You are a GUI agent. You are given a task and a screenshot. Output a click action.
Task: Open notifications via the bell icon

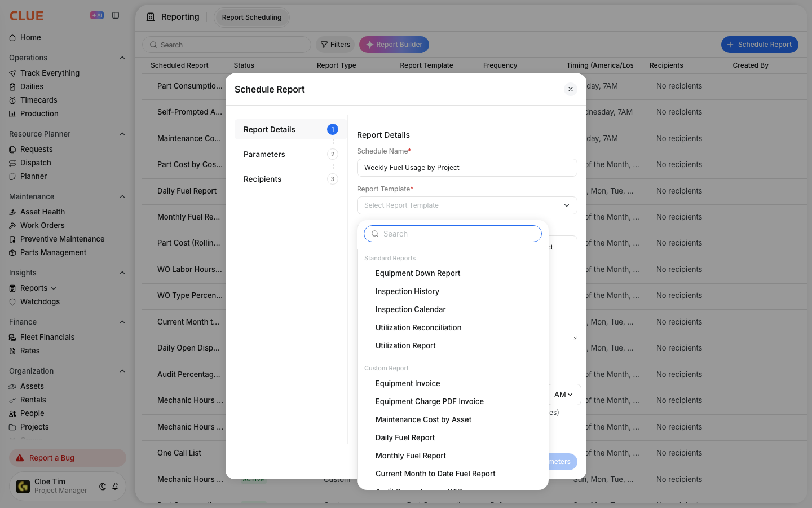pyautogui.click(x=115, y=487)
